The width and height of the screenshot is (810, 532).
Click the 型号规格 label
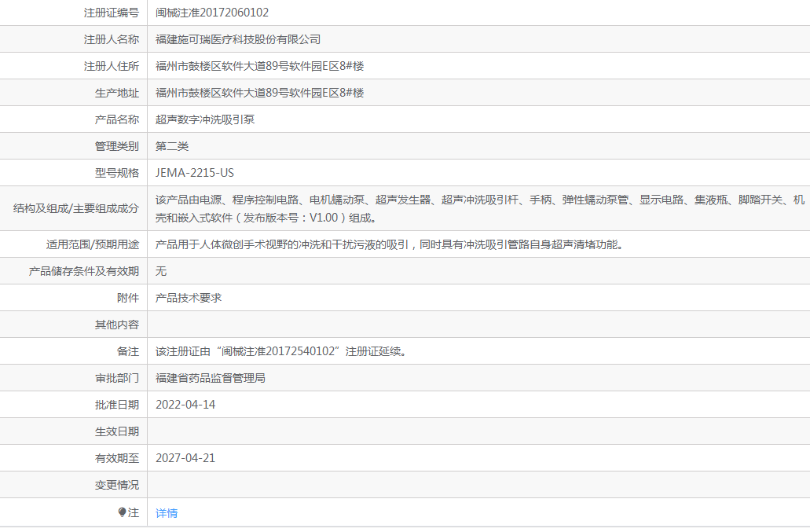point(117,173)
